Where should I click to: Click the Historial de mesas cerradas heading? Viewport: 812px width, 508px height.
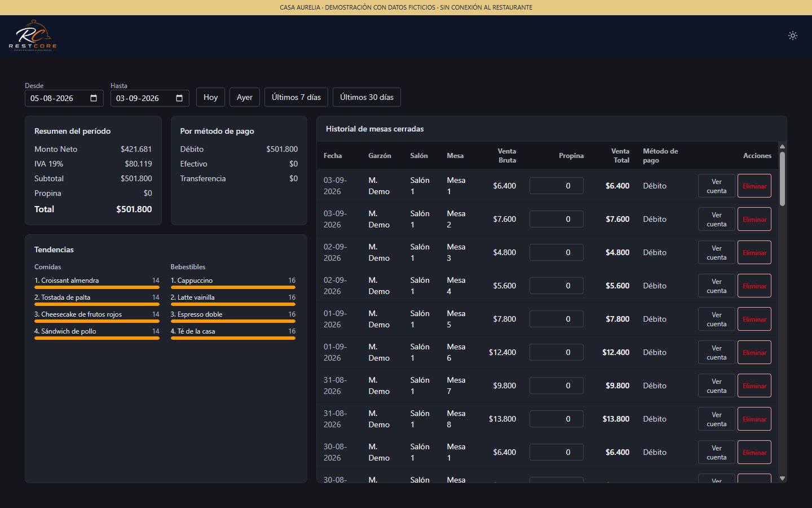click(374, 129)
